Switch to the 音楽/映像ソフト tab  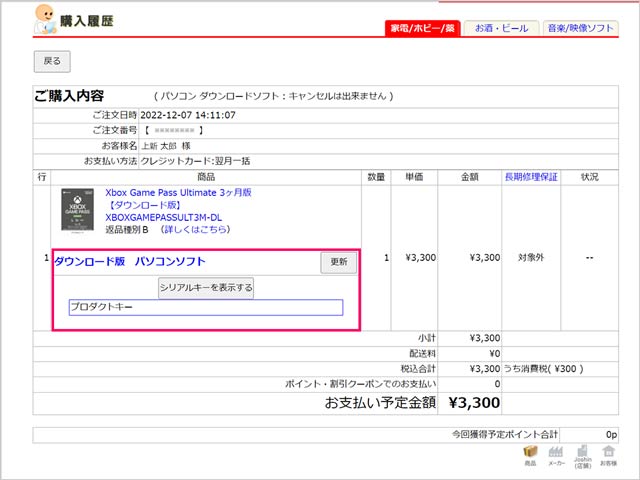(580, 28)
